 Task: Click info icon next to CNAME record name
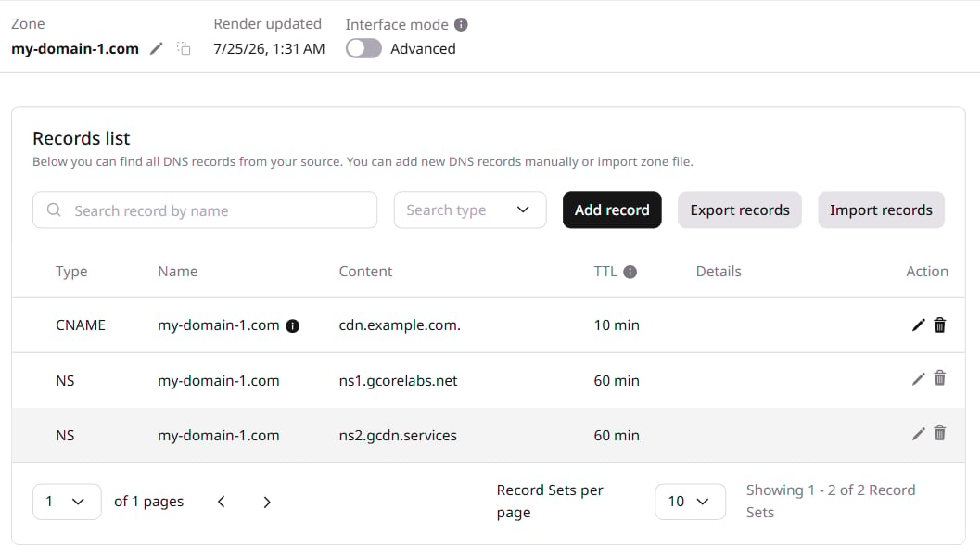[292, 325]
